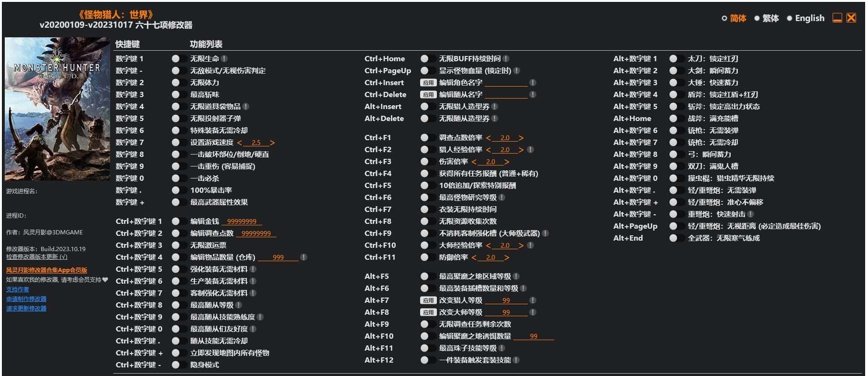868x376 pixels.
Task: Show info for 最高珠子技能等级
Action: 501,348
